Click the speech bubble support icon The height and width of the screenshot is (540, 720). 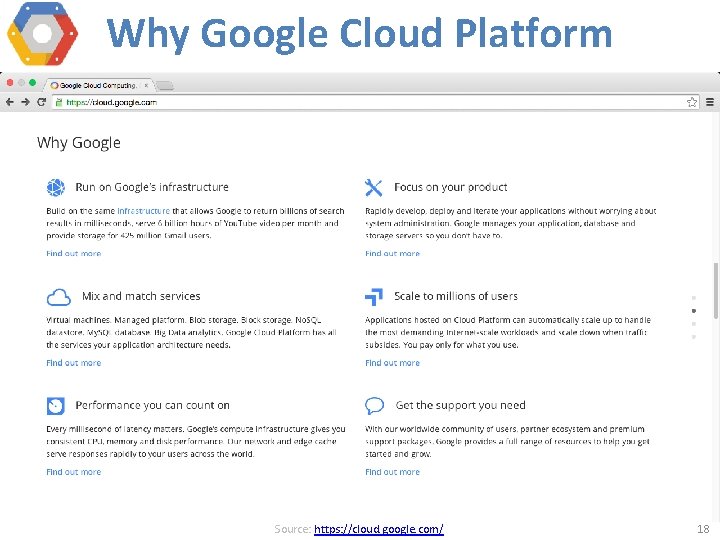pos(374,405)
